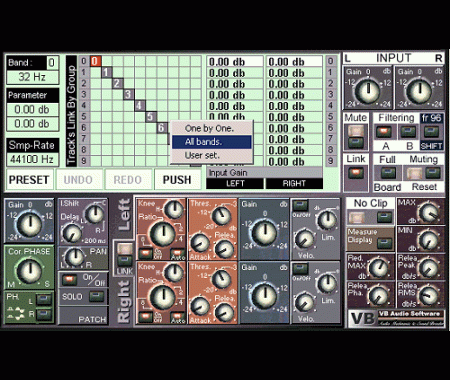Click the red group cell 0 in link matrix
The height and width of the screenshot is (380, 450).
[95, 61]
